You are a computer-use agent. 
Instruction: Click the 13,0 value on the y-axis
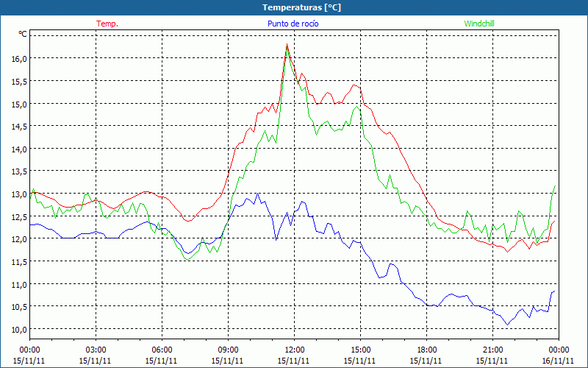19,194
